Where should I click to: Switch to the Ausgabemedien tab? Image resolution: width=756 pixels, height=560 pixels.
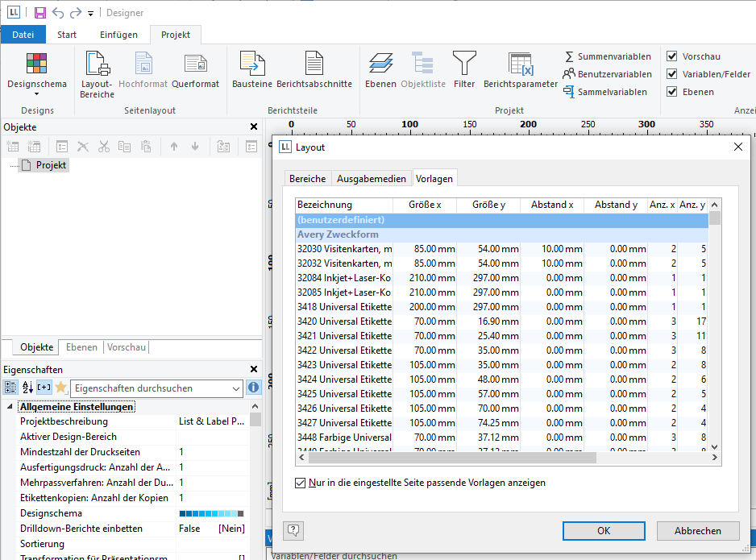371,179
